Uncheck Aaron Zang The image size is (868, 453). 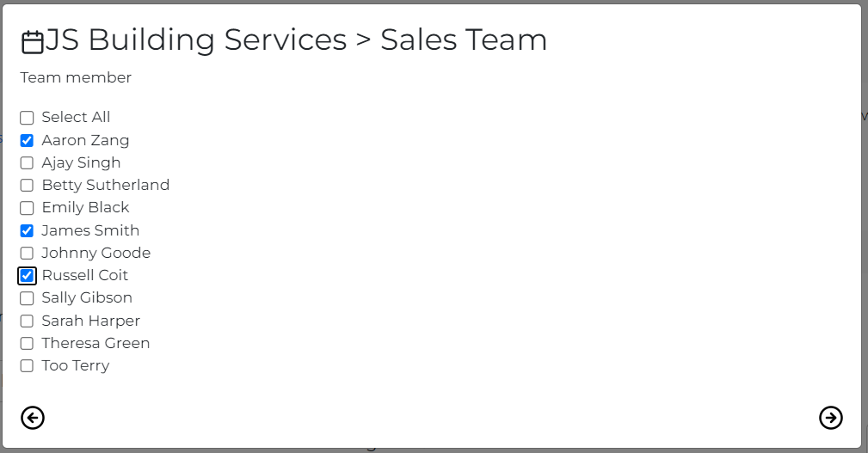(27, 140)
